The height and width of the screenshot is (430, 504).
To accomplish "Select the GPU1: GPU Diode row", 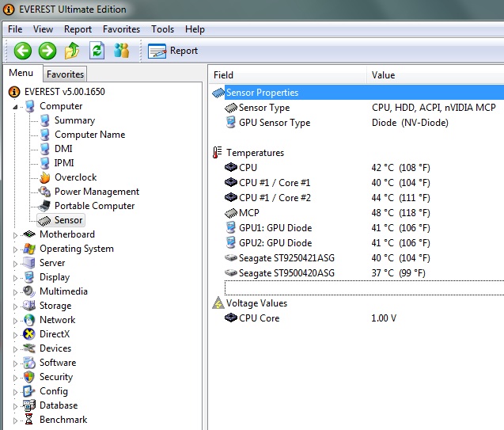I will click(x=364, y=228).
